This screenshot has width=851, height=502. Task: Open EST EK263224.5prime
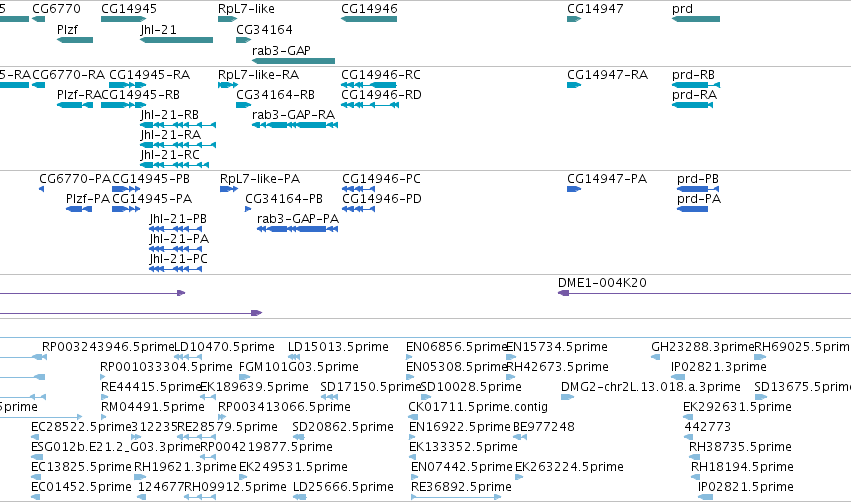pyautogui.click(x=569, y=467)
